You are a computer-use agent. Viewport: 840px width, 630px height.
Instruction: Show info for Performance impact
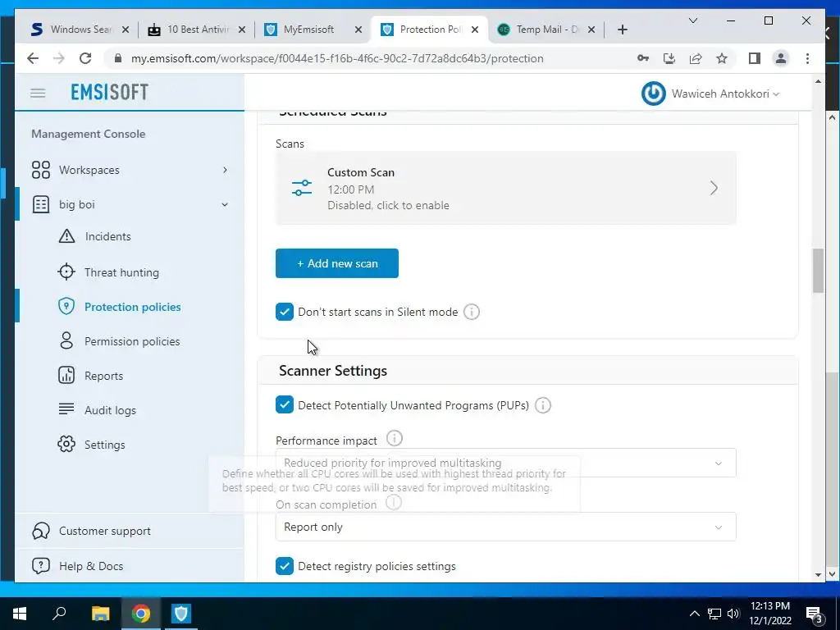(395, 438)
